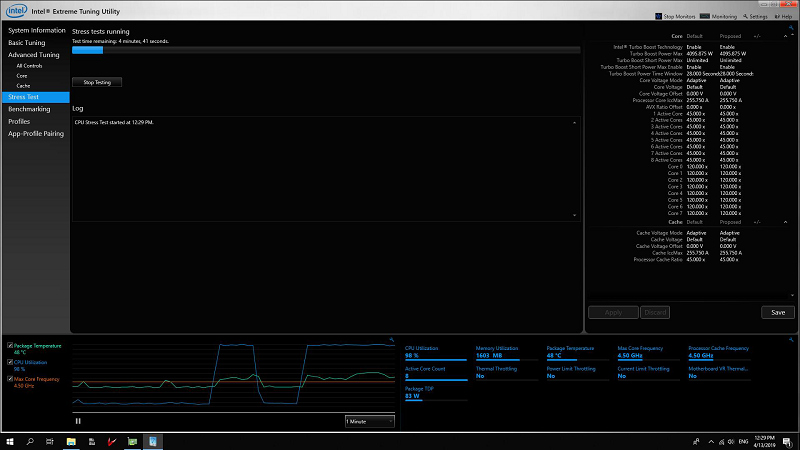Click the wrench icon above the Core settings panel
The width and height of the screenshot is (800, 450).
[x=791, y=28]
